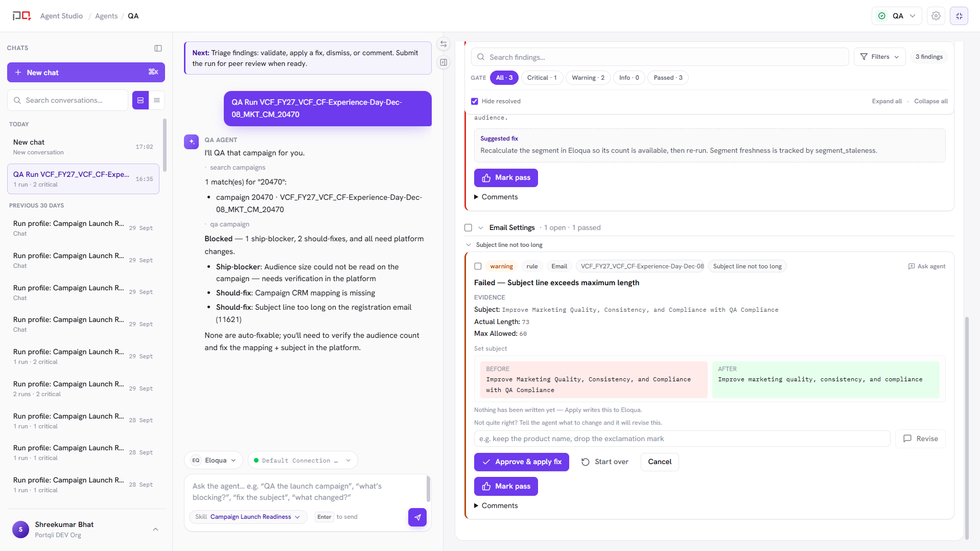Select the Critical · 1 tab
The image size is (980, 551).
(542, 78)
